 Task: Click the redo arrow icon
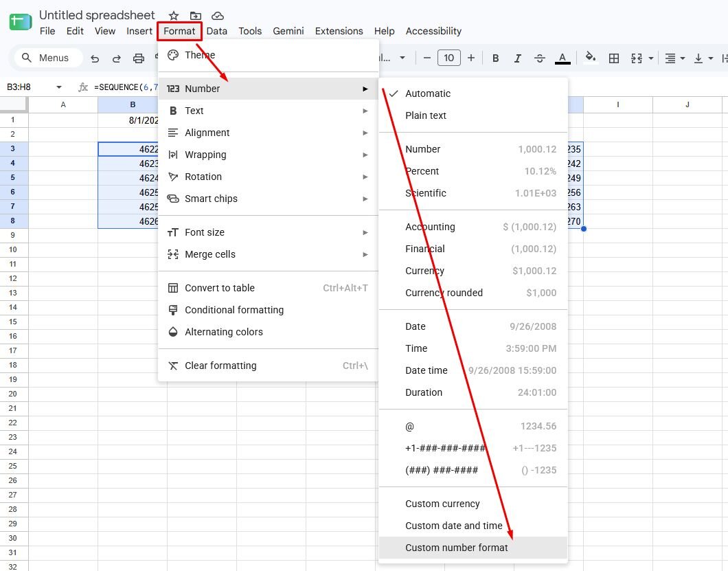[x=117, y=58]
